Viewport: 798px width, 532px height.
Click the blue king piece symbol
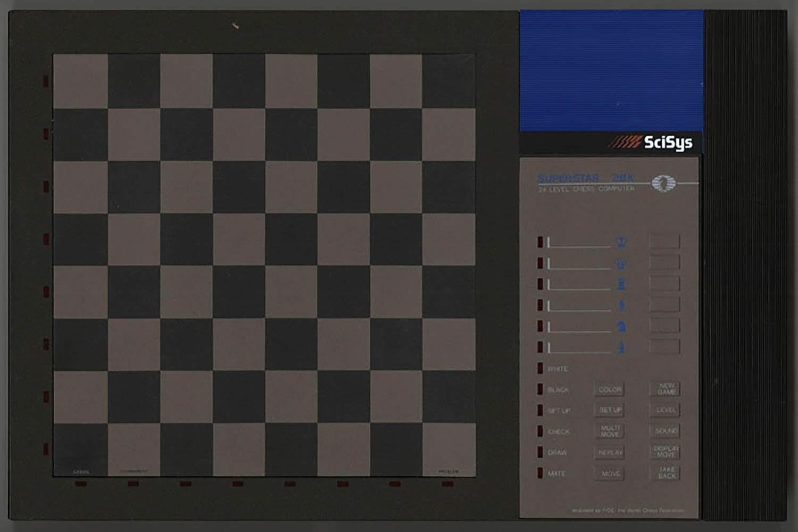click(x=621, y=242)
